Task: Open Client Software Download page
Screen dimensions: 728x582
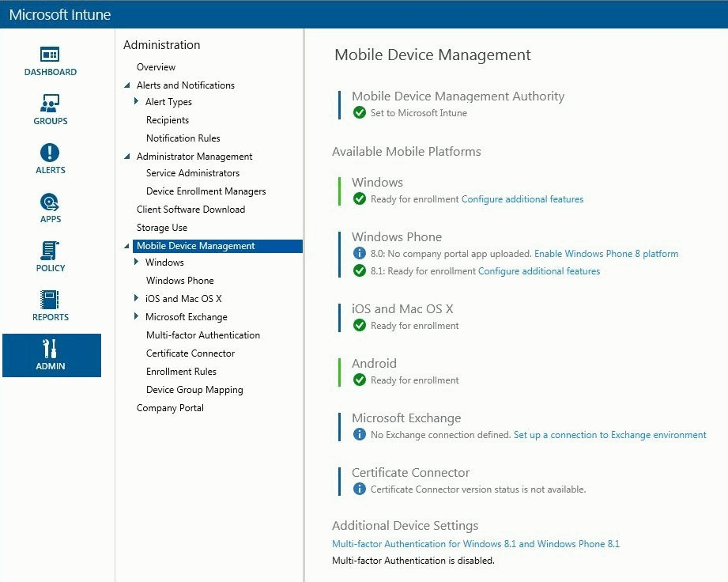Action: [x=190, y=210]
